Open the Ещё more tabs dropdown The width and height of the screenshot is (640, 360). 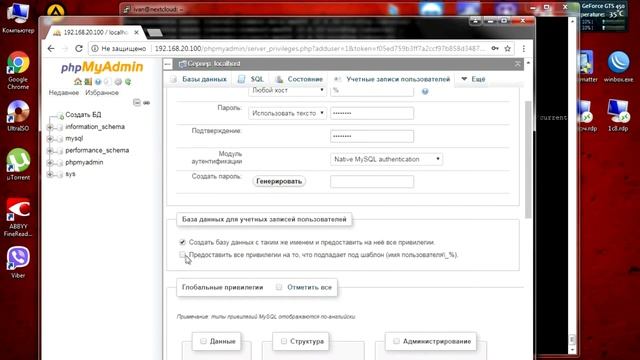pos(473,79)
